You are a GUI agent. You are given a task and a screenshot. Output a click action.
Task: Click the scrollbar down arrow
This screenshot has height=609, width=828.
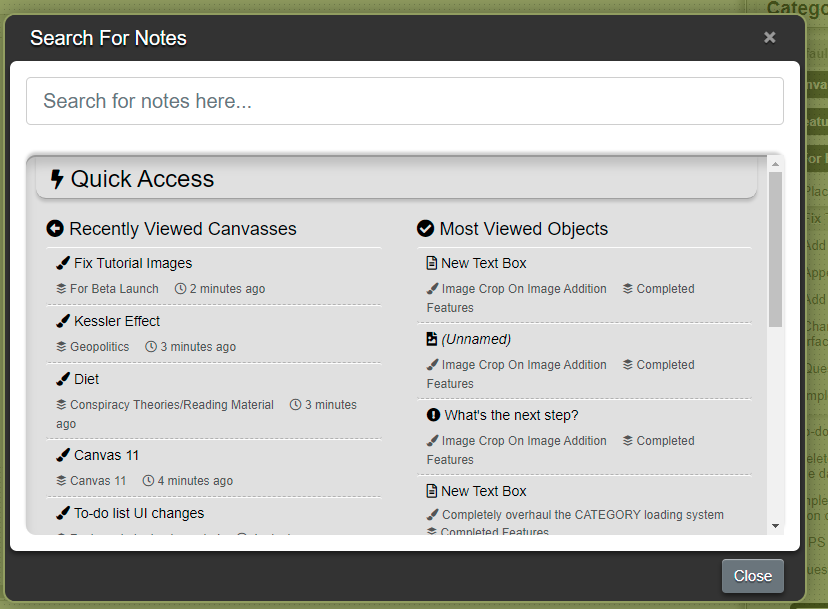coord(775,526)
